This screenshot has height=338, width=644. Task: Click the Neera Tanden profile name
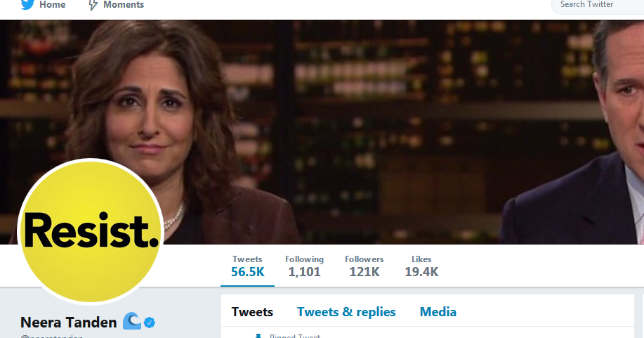69,323
